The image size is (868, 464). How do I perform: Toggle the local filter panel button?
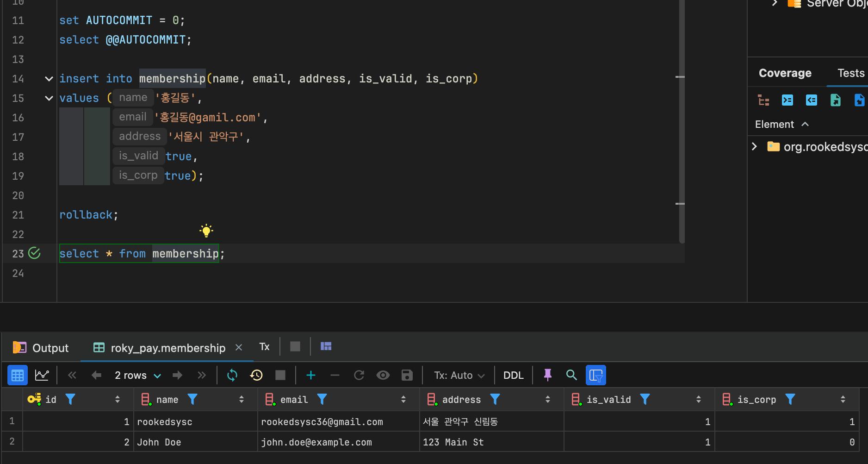595,375
